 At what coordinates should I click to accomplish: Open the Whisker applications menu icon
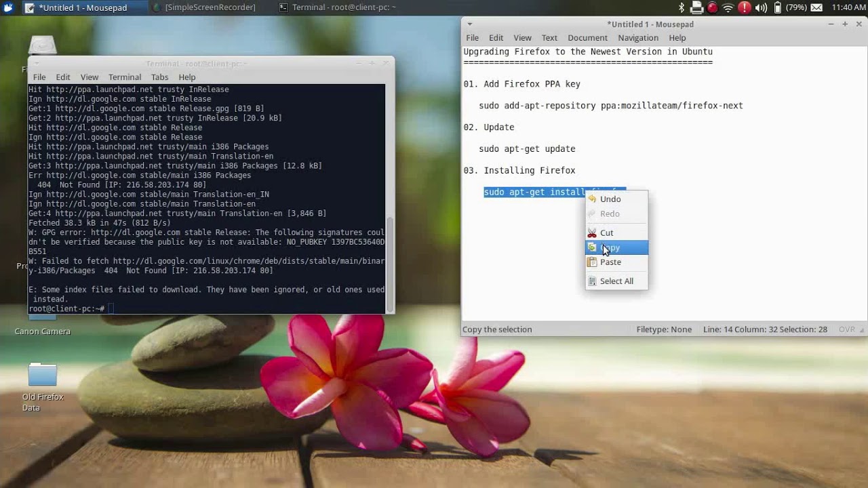click(8, 7)
